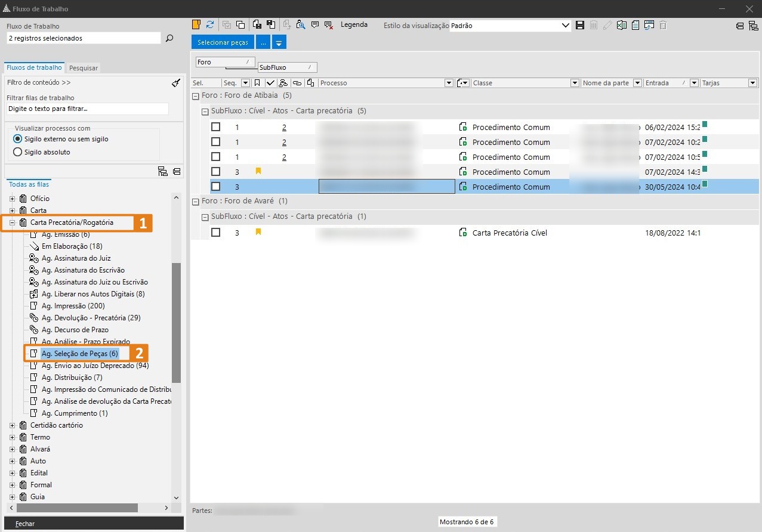Click the Filtrar filas de trabalho text field
Viewport: 762px width, 532px height.
87,109
